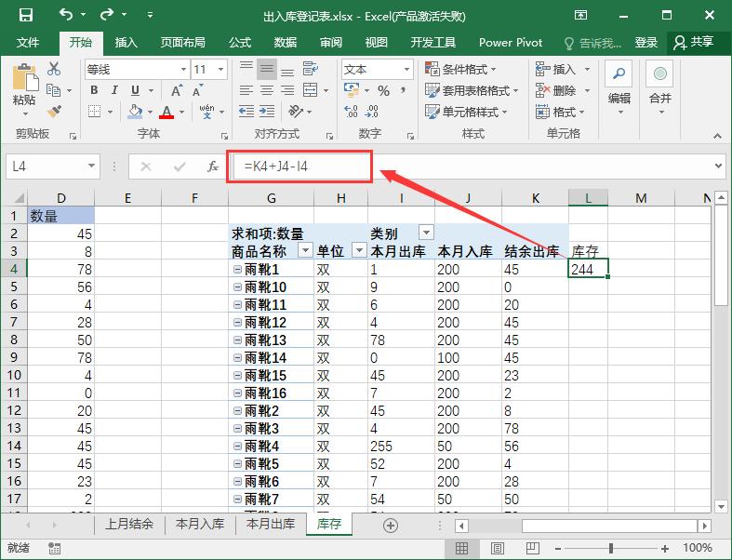Switch to the 上月结余 sheet
The height and width of the screenshot is (560, 732).
point(129,524)
